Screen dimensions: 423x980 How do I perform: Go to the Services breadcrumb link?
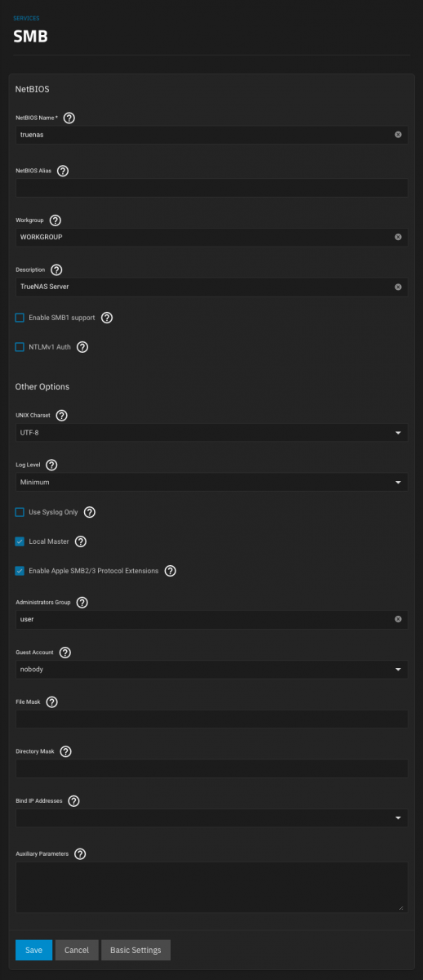(x=26, y=18)
